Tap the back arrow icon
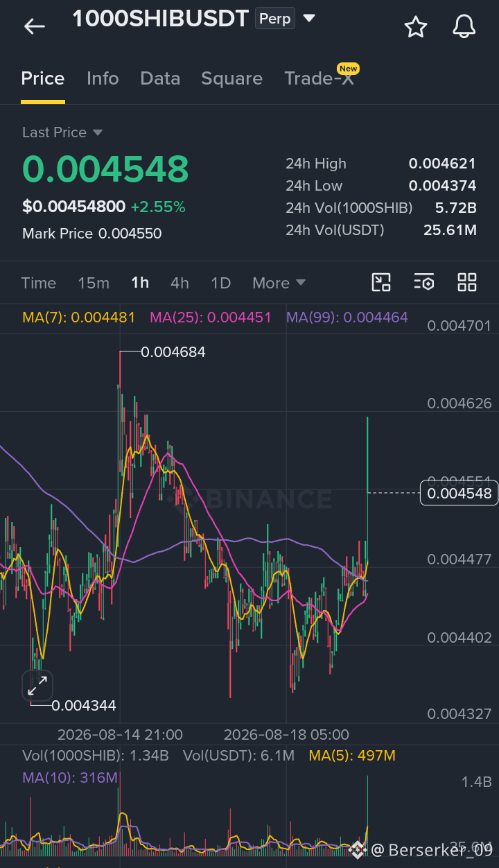 click(34, 27)
